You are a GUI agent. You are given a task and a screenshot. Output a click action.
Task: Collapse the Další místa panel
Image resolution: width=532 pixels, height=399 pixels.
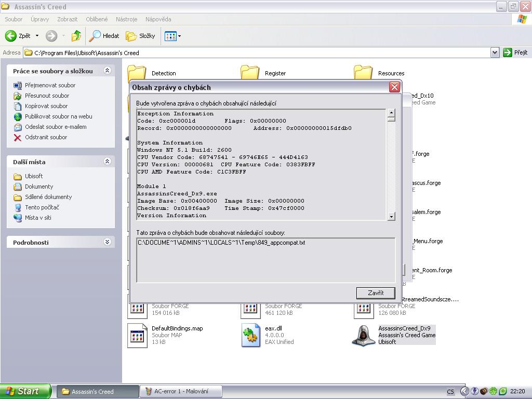[x=107, y=162]
